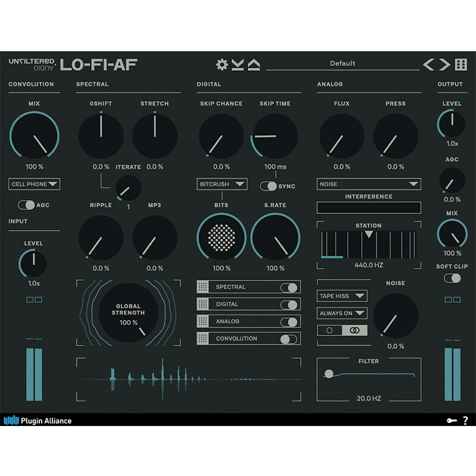Select the stereo noise mode icon

[355, 330]
